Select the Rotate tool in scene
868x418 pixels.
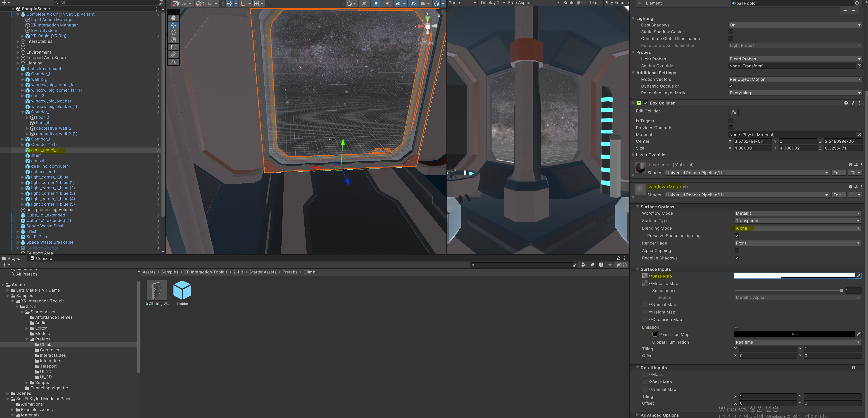pyautogui.click(x=173, y=33)
